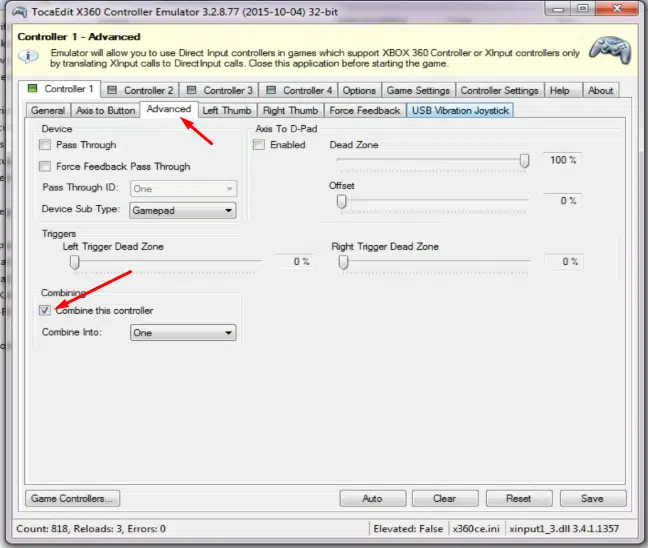Click the info icon in the header
The height and width of the screenshot is (548, 648).
(28, 56)
